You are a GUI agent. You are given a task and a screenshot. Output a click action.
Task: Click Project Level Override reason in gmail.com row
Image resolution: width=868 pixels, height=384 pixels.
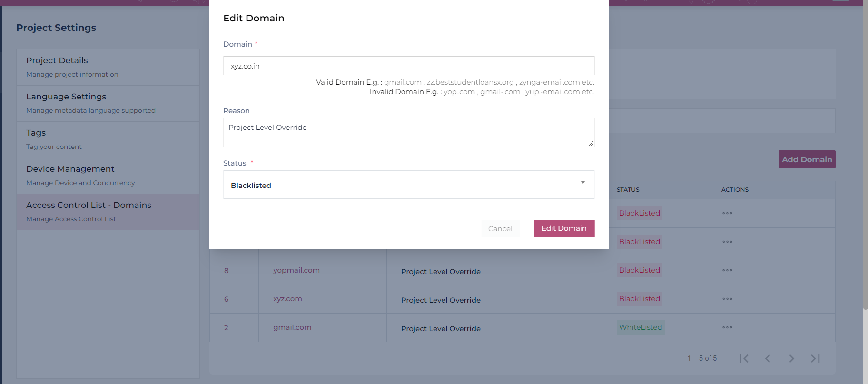[441, 329]
